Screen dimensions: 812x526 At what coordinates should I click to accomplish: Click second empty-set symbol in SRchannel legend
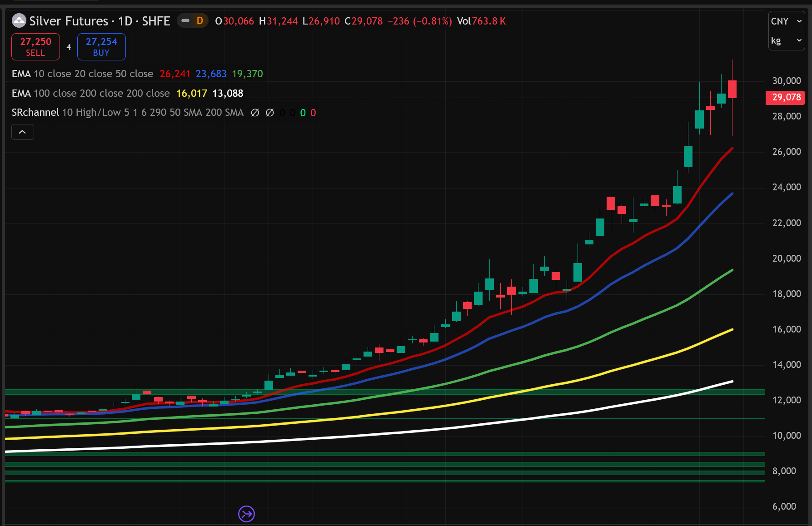pos(269,113)
